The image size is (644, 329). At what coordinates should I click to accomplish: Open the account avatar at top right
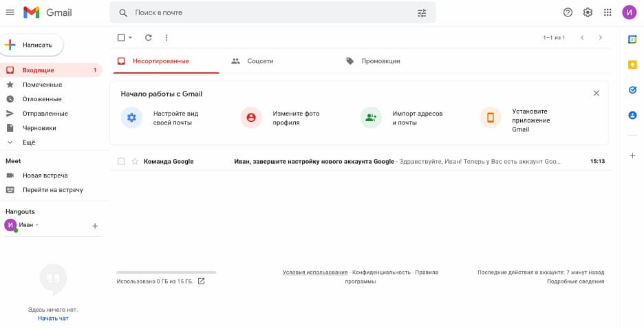click(630, 12)
